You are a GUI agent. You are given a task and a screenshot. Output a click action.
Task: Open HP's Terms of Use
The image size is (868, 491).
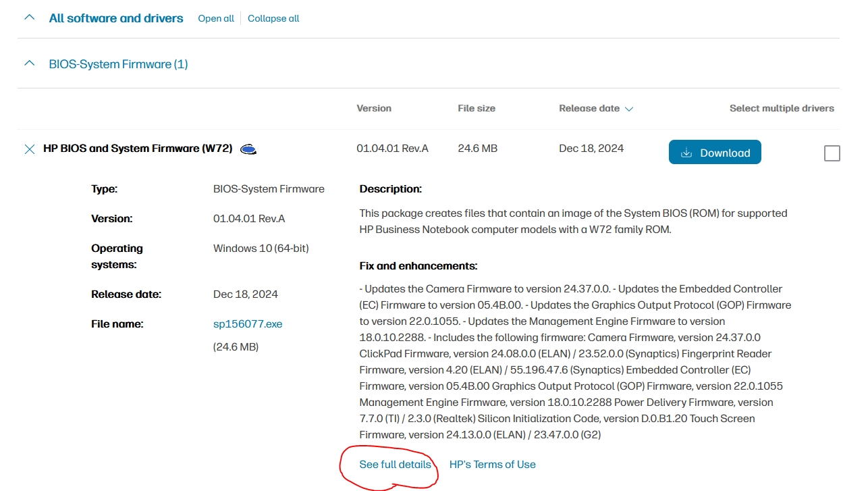pyautogui.click(x=492, y=465)
